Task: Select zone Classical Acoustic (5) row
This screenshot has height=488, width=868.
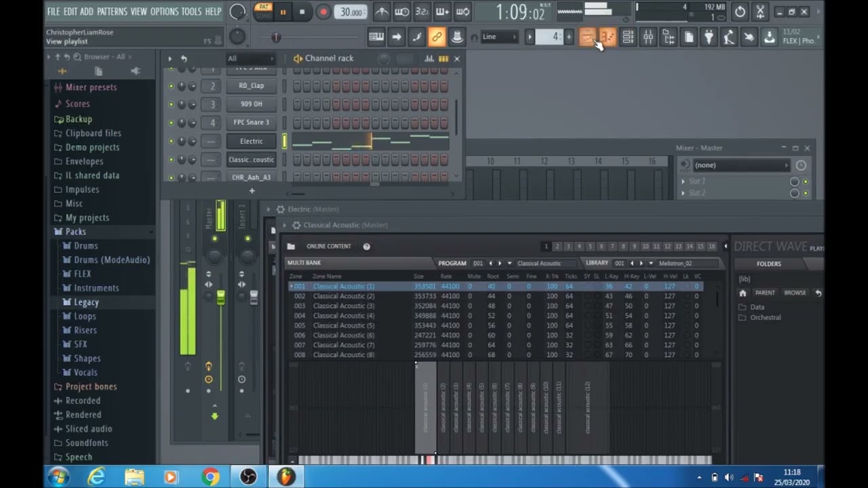Action: click(495, 325)
